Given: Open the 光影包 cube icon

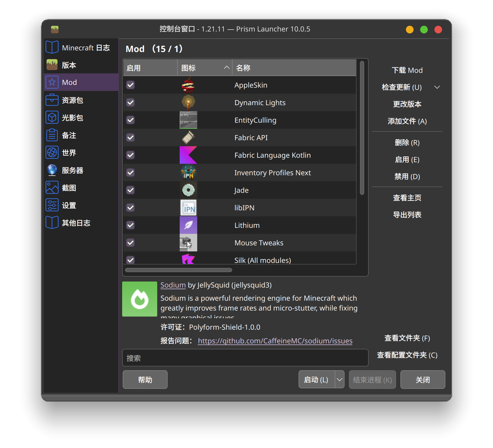Looking at the screenshot, I should coord(52,117).
